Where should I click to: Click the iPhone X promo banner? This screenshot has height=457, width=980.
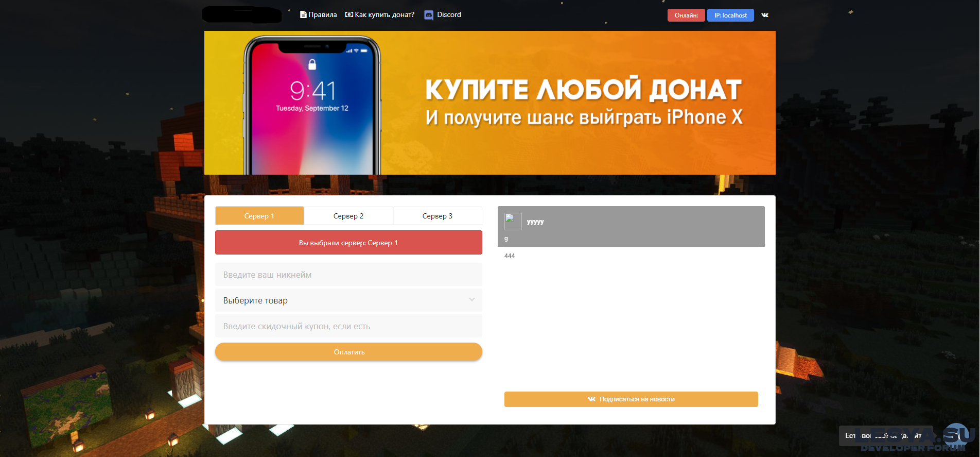click(x=489, y=103)
